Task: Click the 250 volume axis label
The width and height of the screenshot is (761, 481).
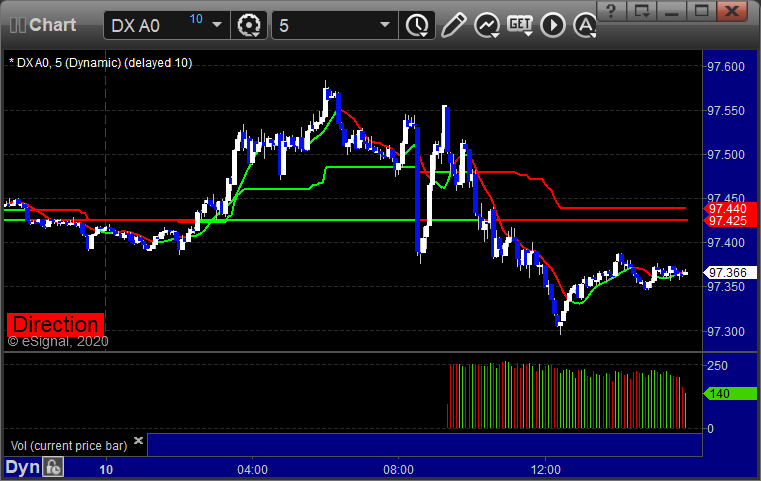Action: 717,365
